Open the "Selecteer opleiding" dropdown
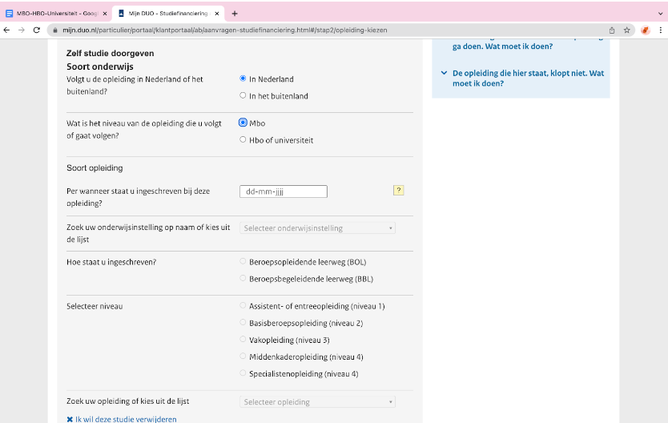668x423 pixels. [318, 402]
